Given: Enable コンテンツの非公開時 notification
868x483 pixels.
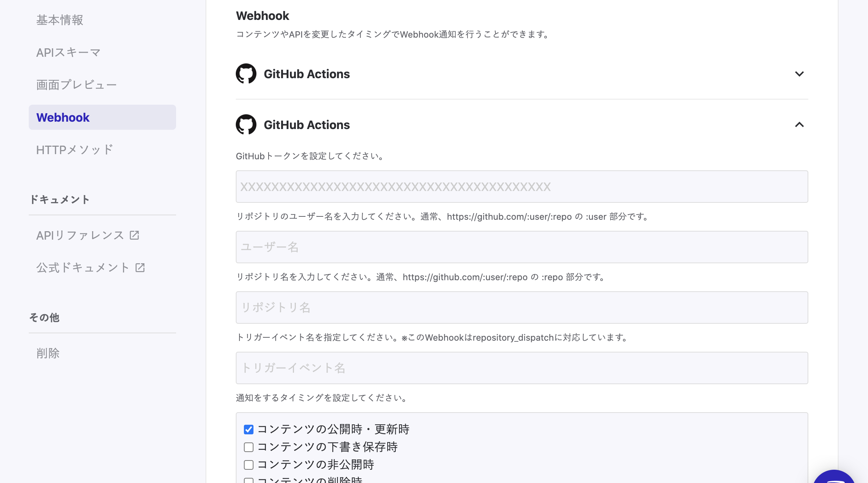Looking at the screenshot, I should pos(248,465).
